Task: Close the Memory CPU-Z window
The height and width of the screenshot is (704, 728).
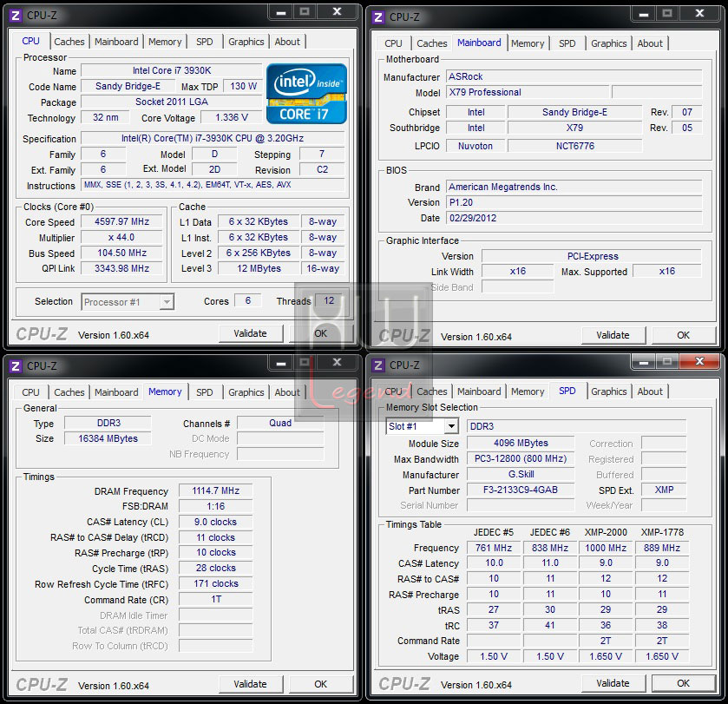Action: [x=337, y=362]
